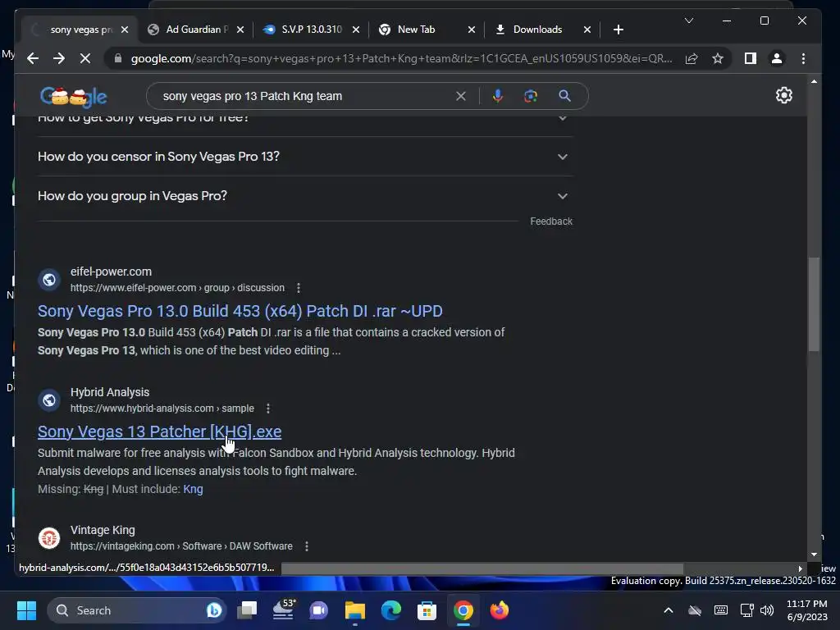Open the Windows Start menu
Image resolution: width=840 pixels, height=630 pixels.
pos(26,610)
